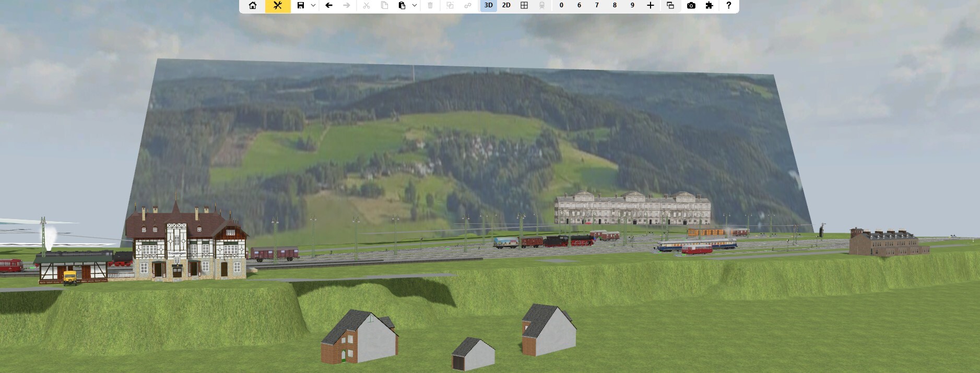Select the large white palace building
The image size is (980, 373).
pyautogui.click(x=632, y=209)
